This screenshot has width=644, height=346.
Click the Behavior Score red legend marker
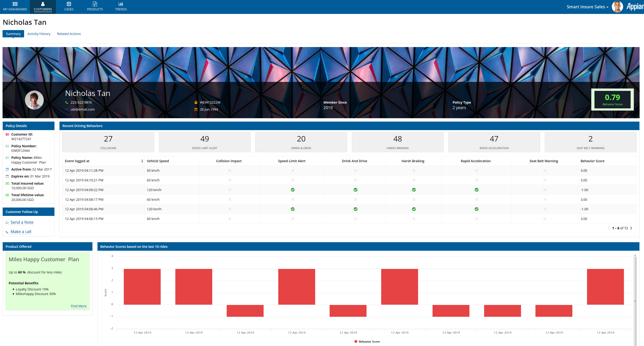tap(356, 341)
